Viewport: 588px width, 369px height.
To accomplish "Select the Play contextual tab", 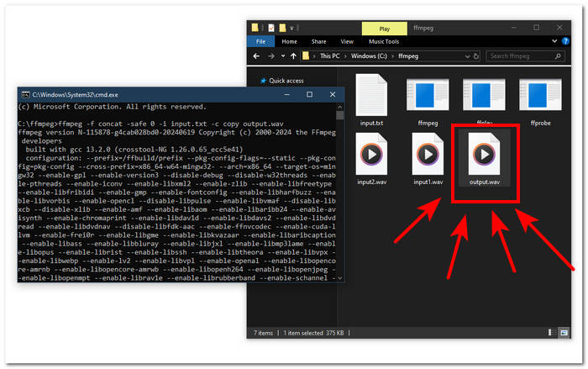I will [x=385, y=29].
